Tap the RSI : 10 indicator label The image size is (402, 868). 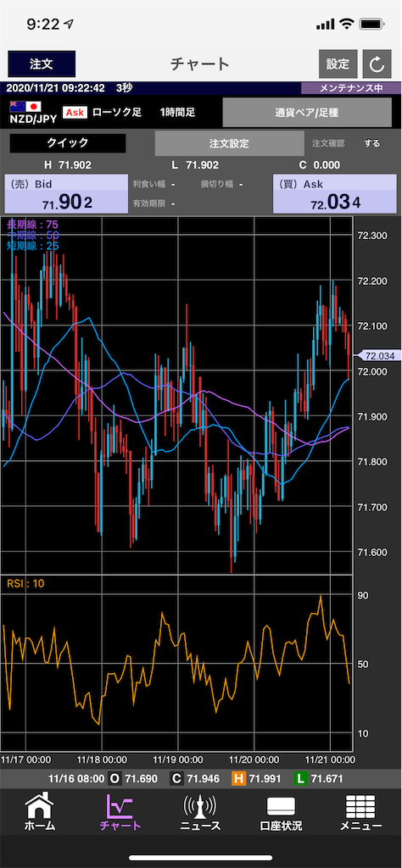point(25,583)
